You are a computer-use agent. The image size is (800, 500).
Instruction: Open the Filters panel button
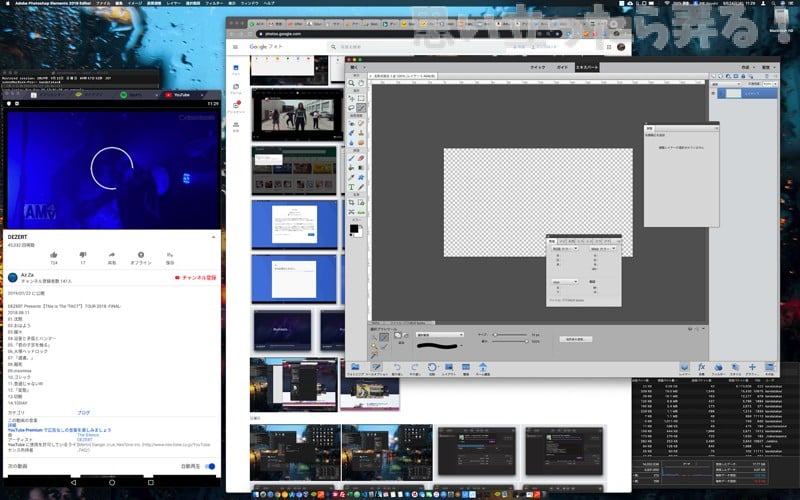point(718,369)
